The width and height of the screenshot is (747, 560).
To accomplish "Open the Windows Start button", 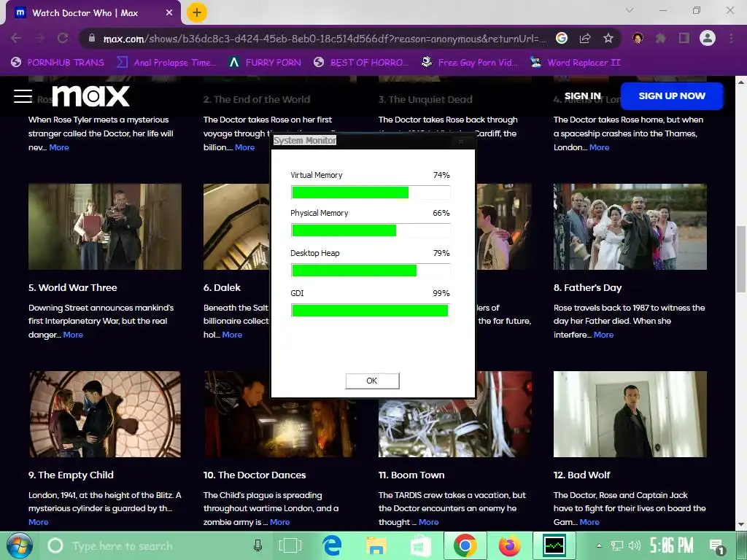I will click(x=19, y=545).
